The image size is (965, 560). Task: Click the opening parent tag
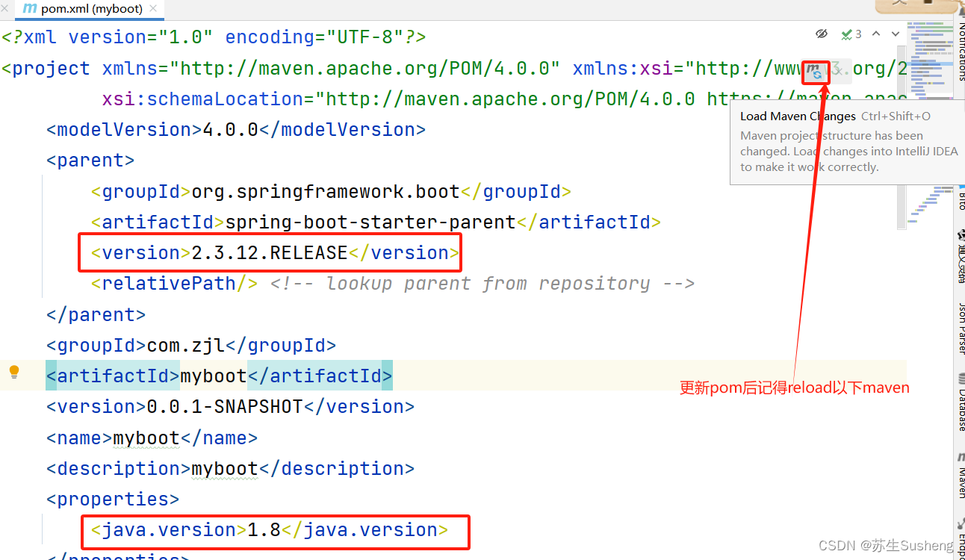coord(90,161)
